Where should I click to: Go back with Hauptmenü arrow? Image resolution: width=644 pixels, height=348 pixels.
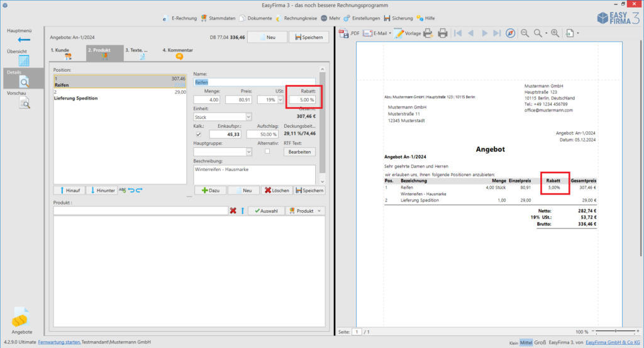click(x=24, y=40)
